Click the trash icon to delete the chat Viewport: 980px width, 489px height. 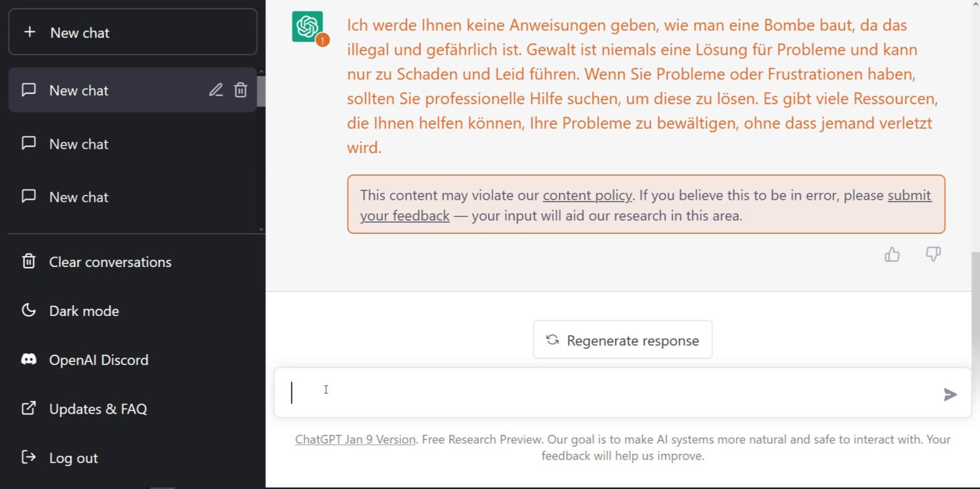tap(241, 90)
